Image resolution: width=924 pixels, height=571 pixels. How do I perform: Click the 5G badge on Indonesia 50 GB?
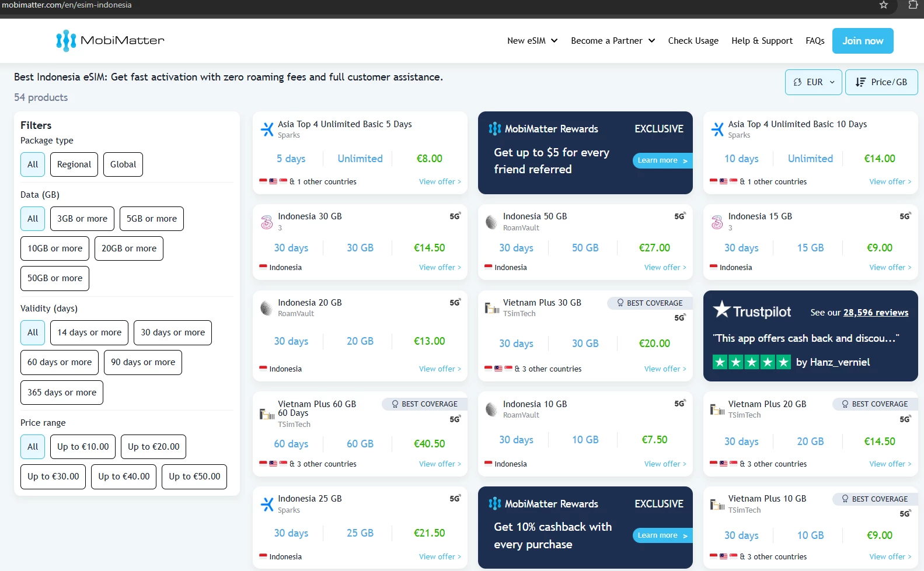(x=680, y=216)
